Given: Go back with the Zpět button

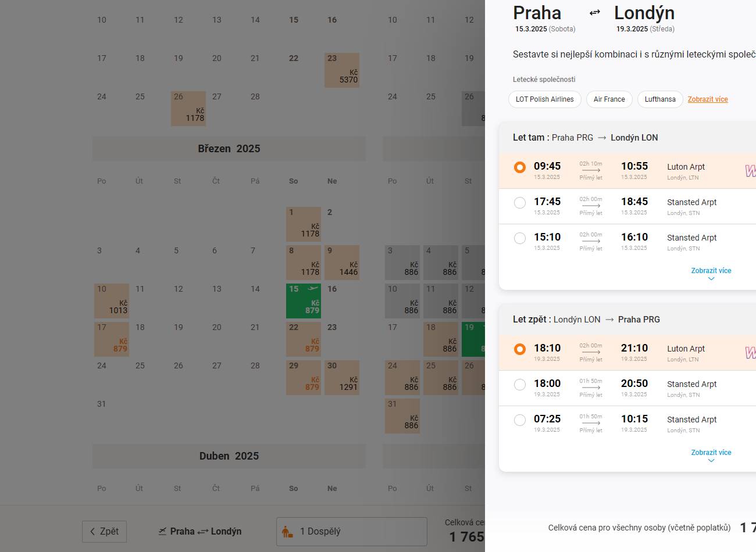Looking at the screenshot, I should tap(104, 532).
